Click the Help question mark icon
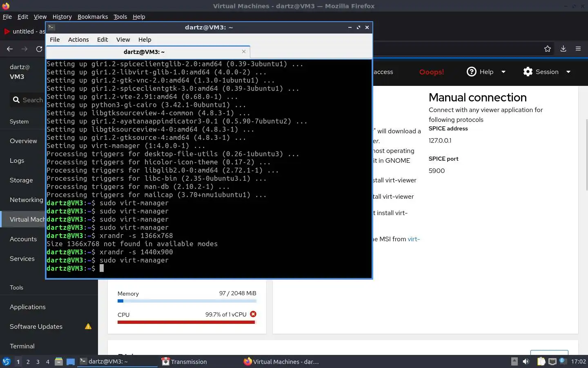Screen dimensions: 588x368 point(472,72)
